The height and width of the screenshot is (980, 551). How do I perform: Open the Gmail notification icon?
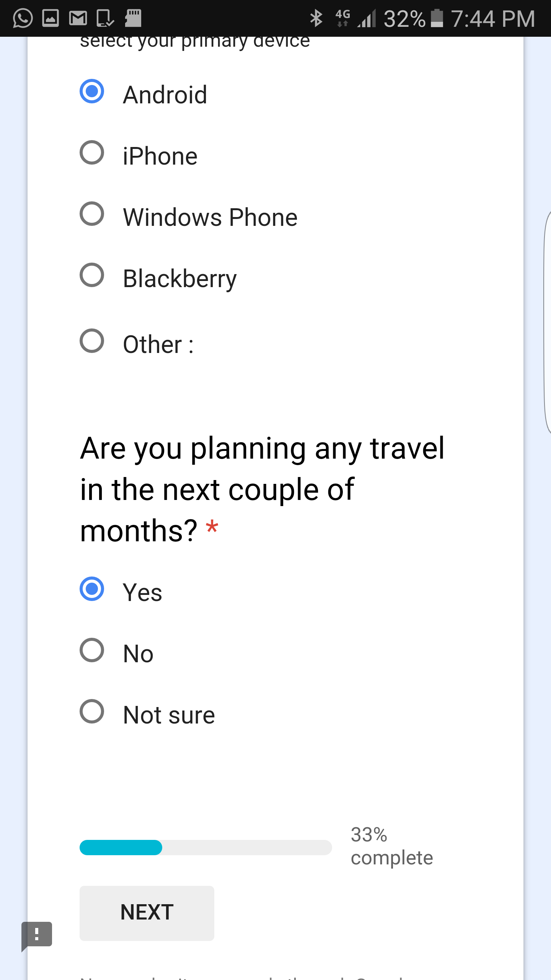78,18
